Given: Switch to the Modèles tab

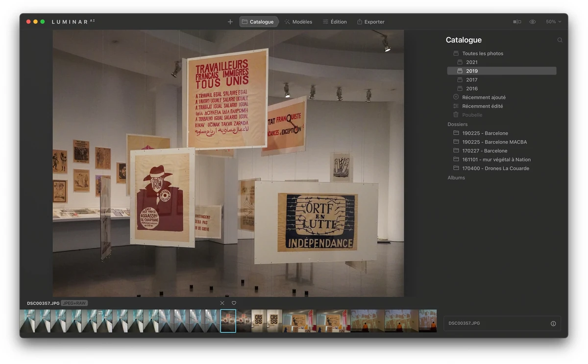Looking at the screenshot, I should point(298,22).
